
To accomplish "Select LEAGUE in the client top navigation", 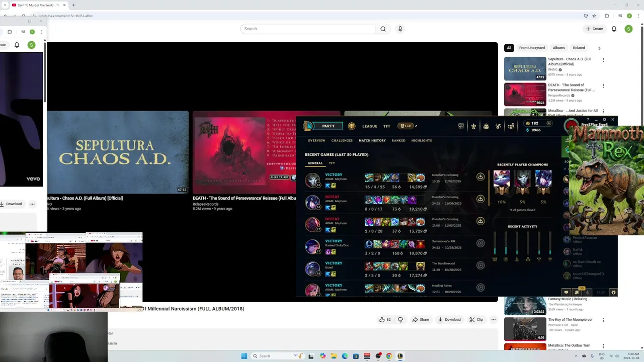I will pyautogui.click(x=370, y=126).
